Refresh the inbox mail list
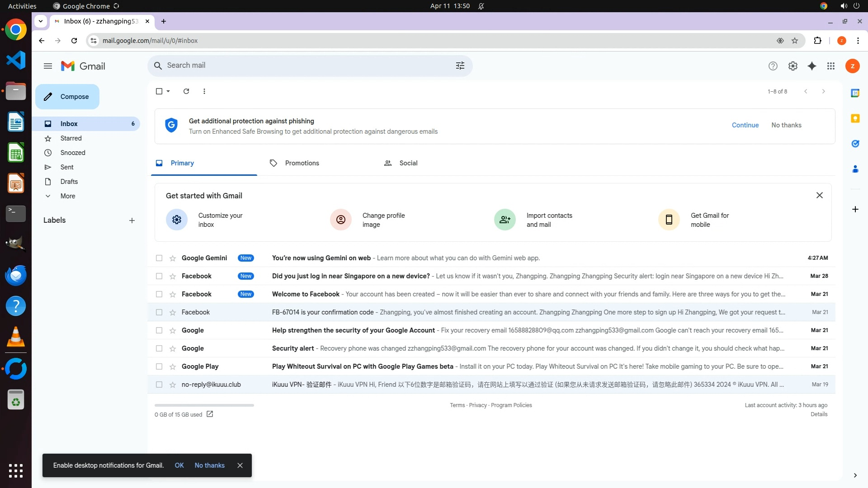 186,91
